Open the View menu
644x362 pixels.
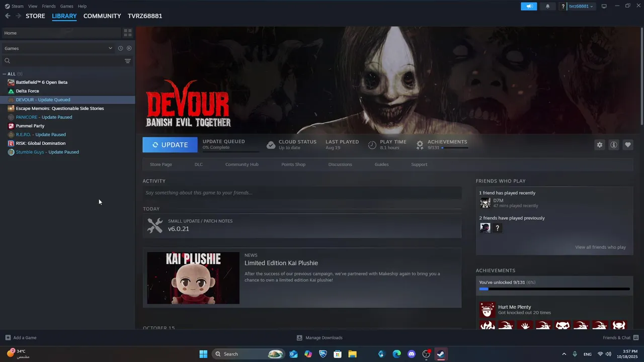point(33,6)
